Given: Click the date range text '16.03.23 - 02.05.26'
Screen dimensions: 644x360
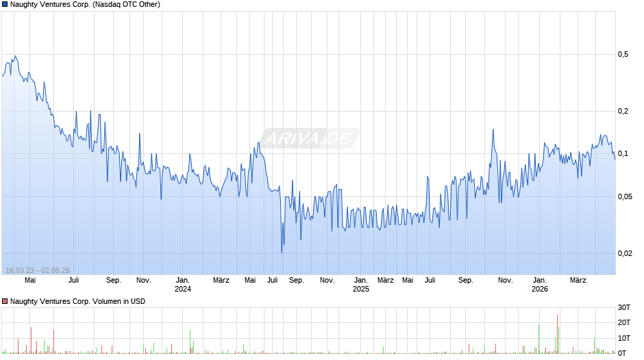Looking at the screenshot, I should pos(38,270).
